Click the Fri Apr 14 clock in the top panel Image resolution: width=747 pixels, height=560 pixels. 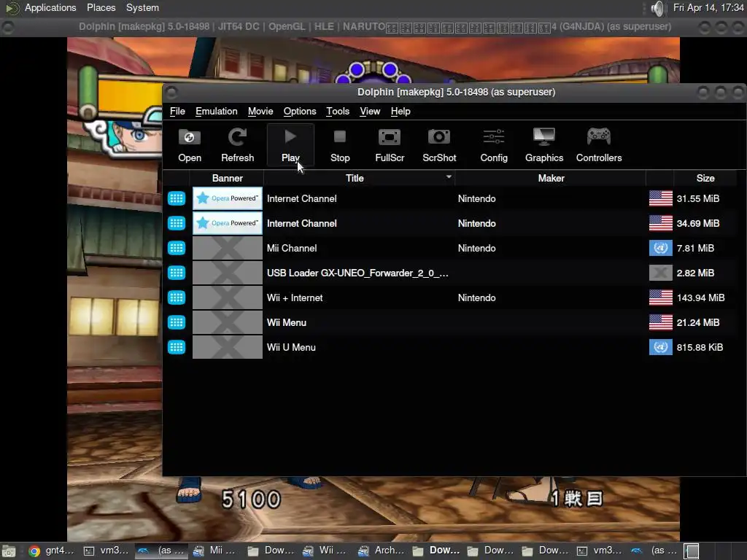coord(708,7)
